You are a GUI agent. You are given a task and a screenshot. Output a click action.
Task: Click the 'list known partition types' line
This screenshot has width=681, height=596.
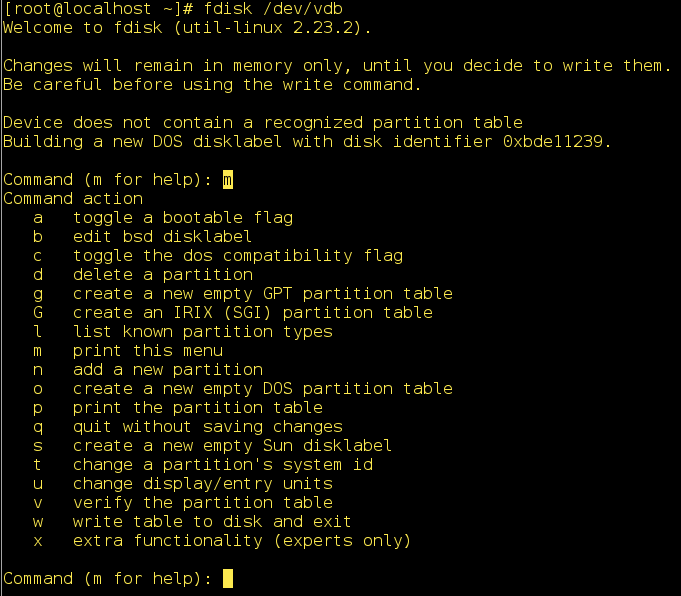[x=202, y=332]
